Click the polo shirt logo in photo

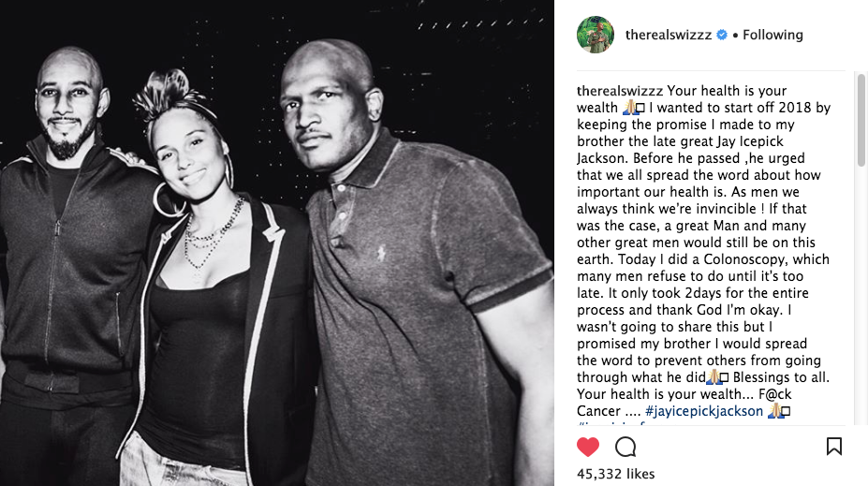tap(381, 254)
